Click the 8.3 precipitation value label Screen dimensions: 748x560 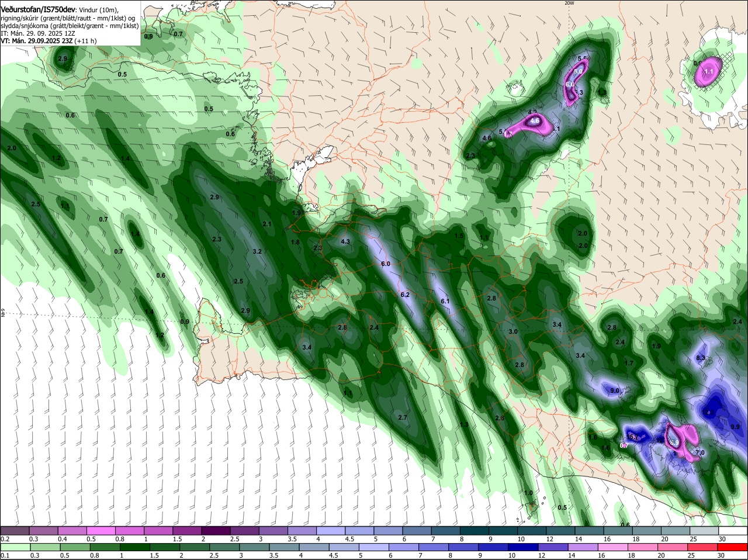[701, 358]
